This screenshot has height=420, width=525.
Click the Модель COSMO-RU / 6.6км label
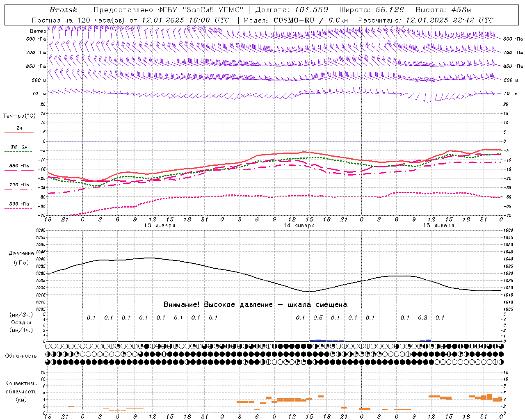click(x=296, y=20)
